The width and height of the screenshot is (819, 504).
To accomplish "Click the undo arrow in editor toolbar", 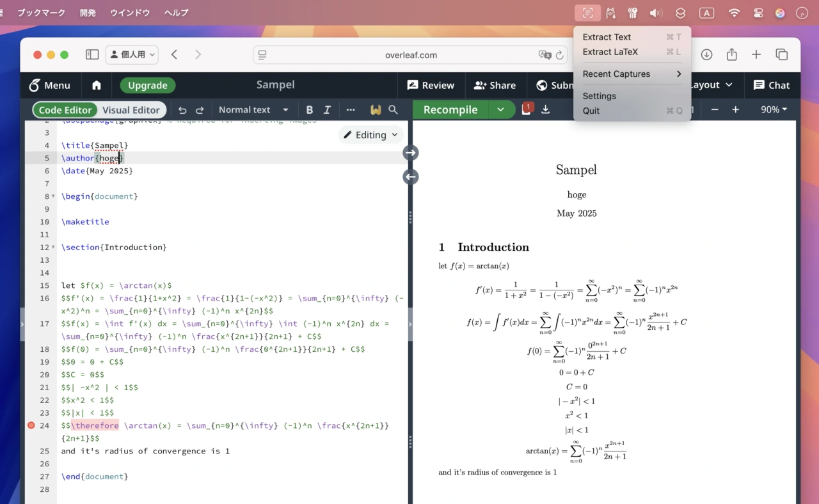I will 182,110.
